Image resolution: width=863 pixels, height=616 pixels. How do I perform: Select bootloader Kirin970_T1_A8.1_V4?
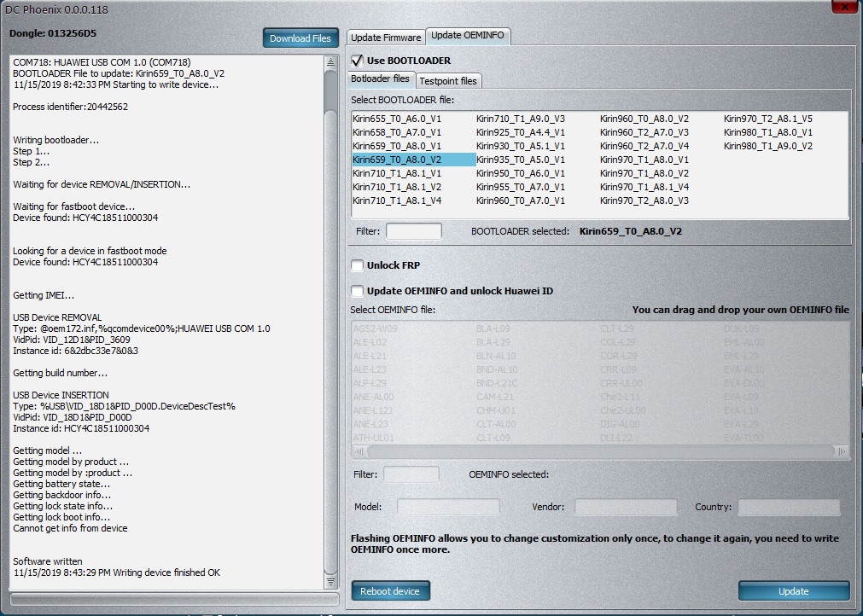click(644, 187)
